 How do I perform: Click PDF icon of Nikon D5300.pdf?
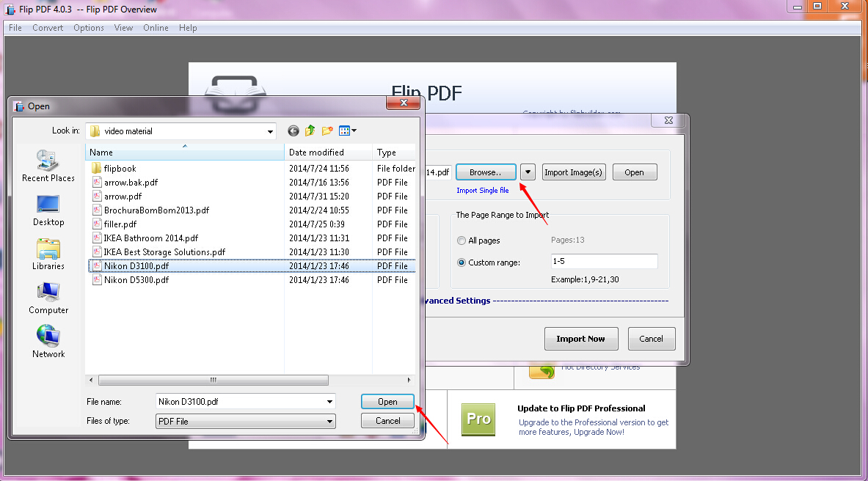pos(97,279)
